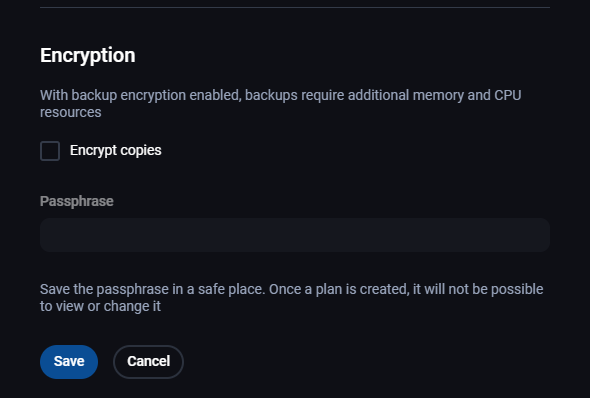Screen dimensions: 590x398
Task: Click the word 'memory' in description
Action: tap(438, 96)
